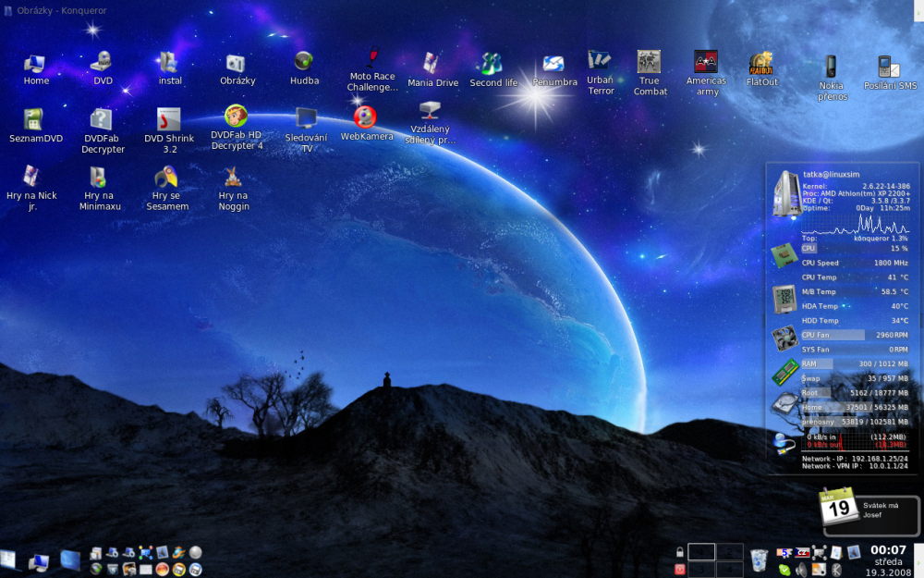Open the Hry se Sesamem icon

tap(166, 188)
